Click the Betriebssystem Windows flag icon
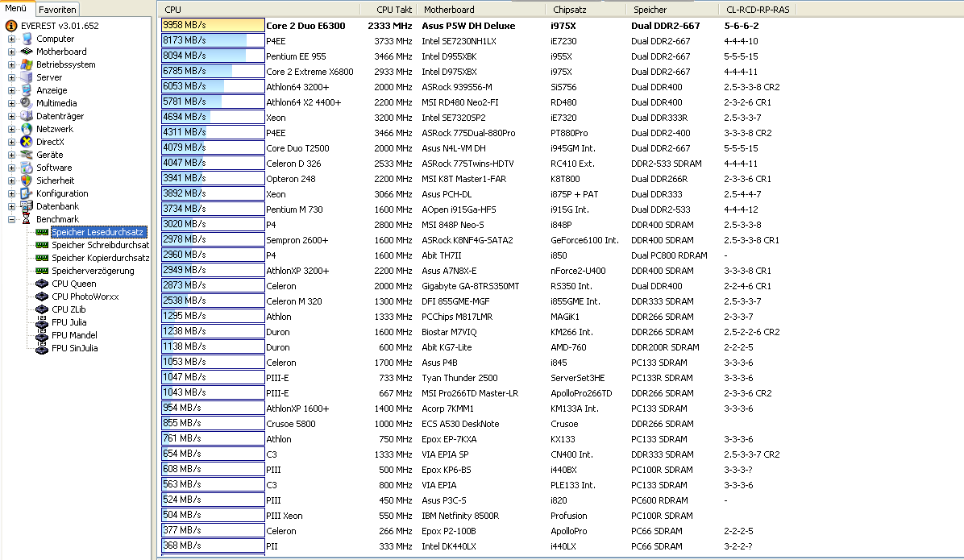 [27, 64]
